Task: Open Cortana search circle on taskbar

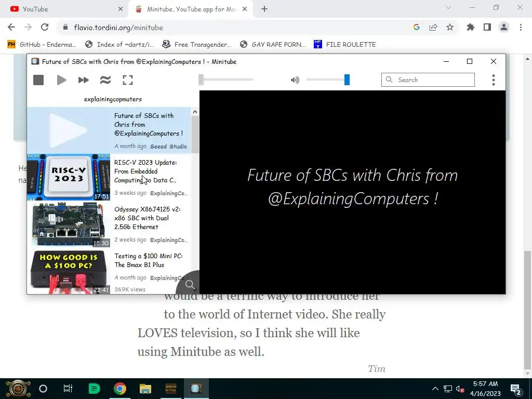Action: pyautogui.click(x=43, y=389)
